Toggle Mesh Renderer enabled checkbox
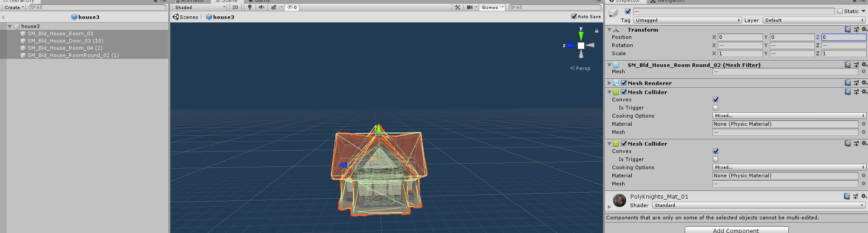This screenshot has height=233, width=868. (x=624, y=83)
